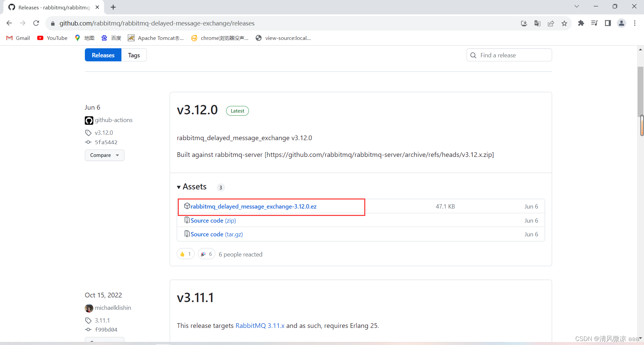Screen dimensions: 644x345
Task: Open the chrome浏览器没声 bookmark
Action: (x=220, y=38)
